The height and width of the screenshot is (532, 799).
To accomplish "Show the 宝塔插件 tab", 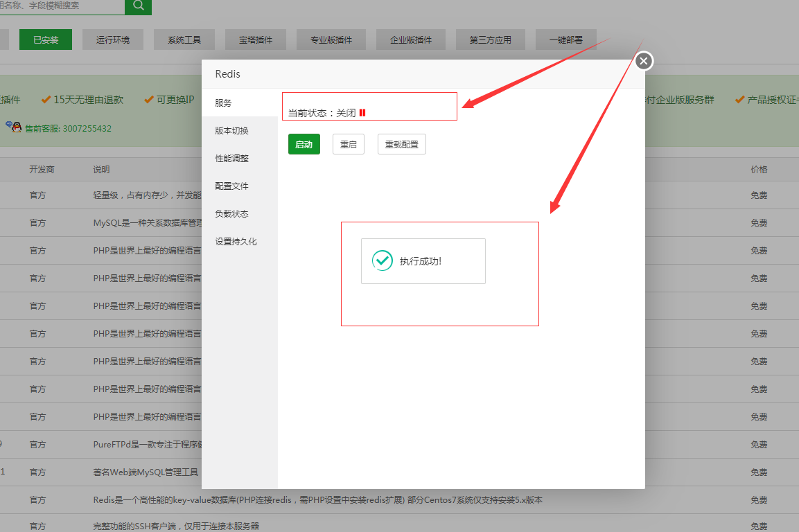I will [256, 39].
